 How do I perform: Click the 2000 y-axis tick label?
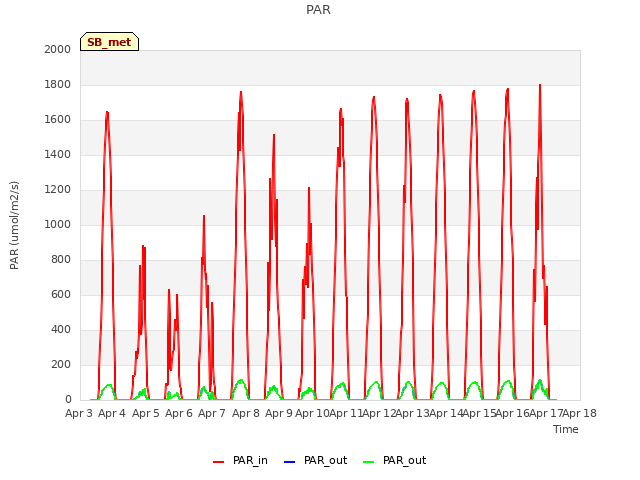coord(58,49)
